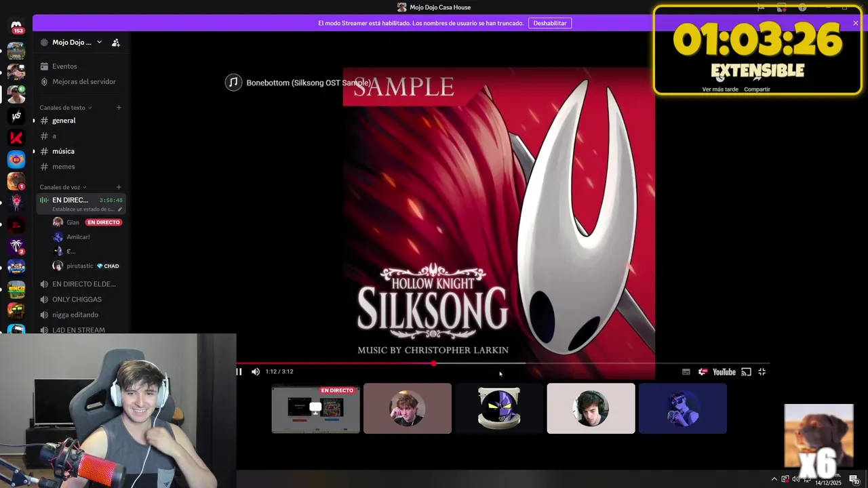Click Compartir share button on video
The width and height of the screenshot is (868, 488).
(x=757, y=89)
